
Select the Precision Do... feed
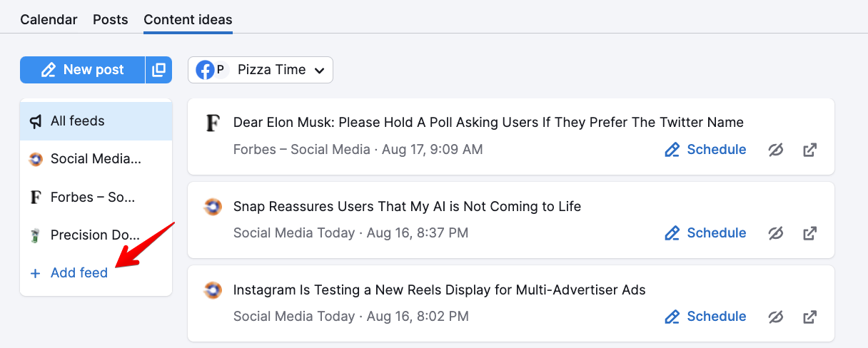point(96,235)
